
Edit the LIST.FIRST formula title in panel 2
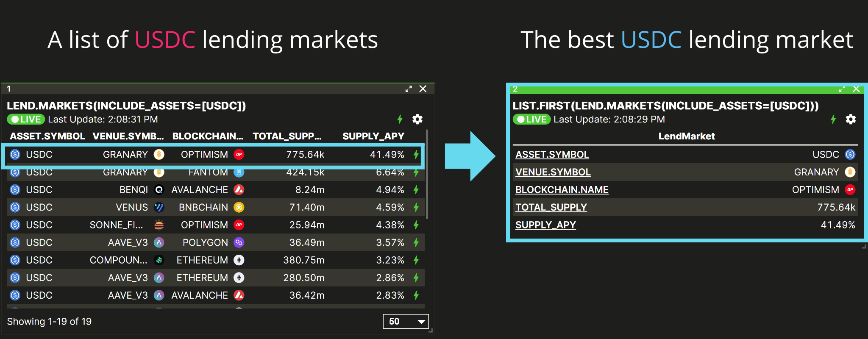[x=666, y=106]
